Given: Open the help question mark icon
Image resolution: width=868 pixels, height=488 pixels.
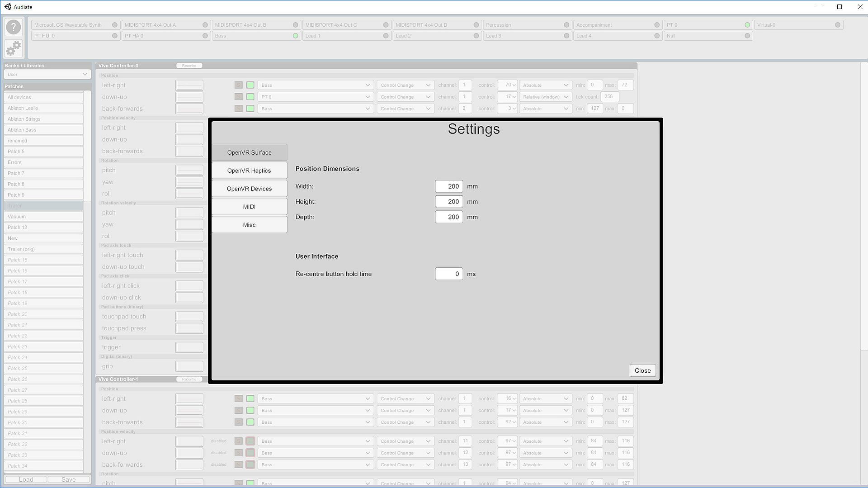Looking at the screenshot, I should coord(14,27).
